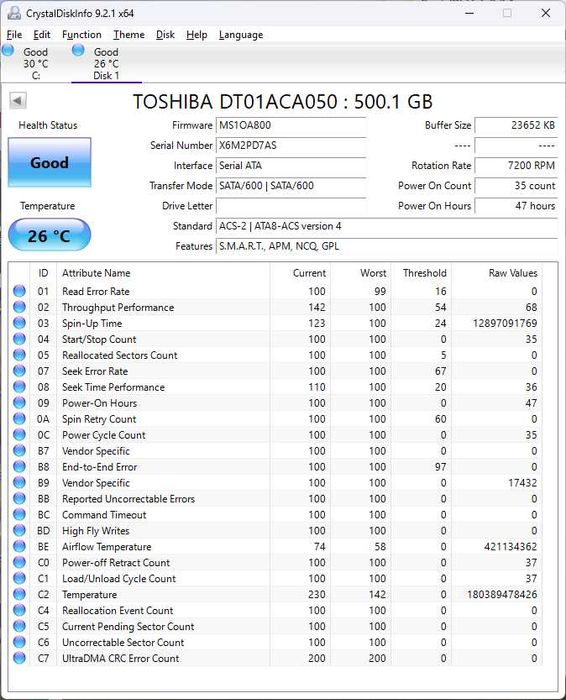Click status orb of Seek Error Rate row
Image resolution: width=566 pixels, height=700 pixels.
click(x=19, y=371)
